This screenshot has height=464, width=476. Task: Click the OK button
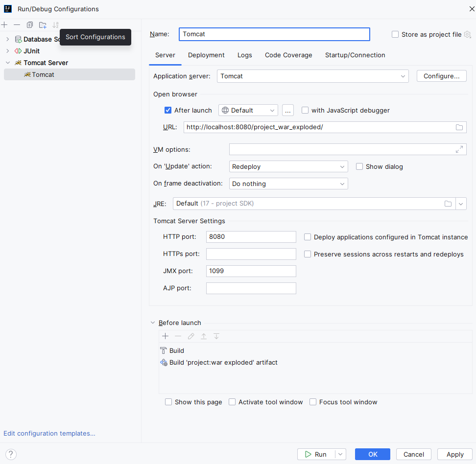[373, 455]
